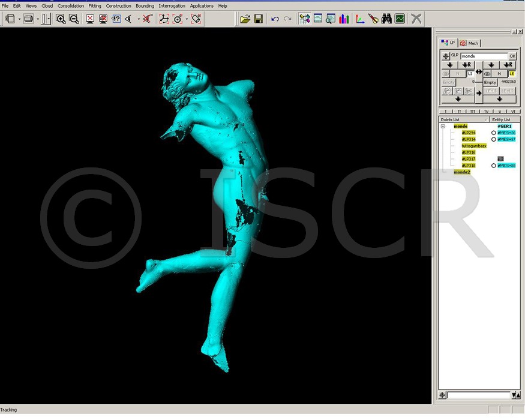The height and width of the screenshot is (420, 525).
Task: Click the horizontal cylinder view icon
Action: pyautogui.click(x=28, y=19)
